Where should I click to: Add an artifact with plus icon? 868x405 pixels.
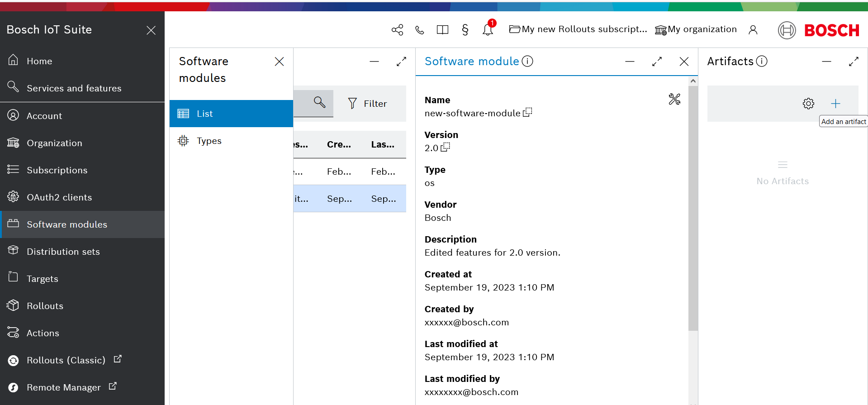coord(835,104)
